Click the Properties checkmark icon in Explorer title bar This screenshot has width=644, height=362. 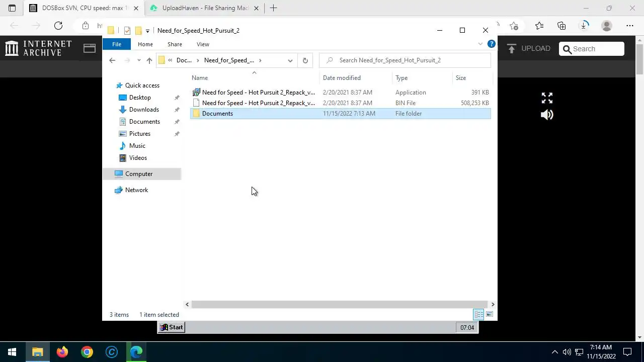point(127,31)
